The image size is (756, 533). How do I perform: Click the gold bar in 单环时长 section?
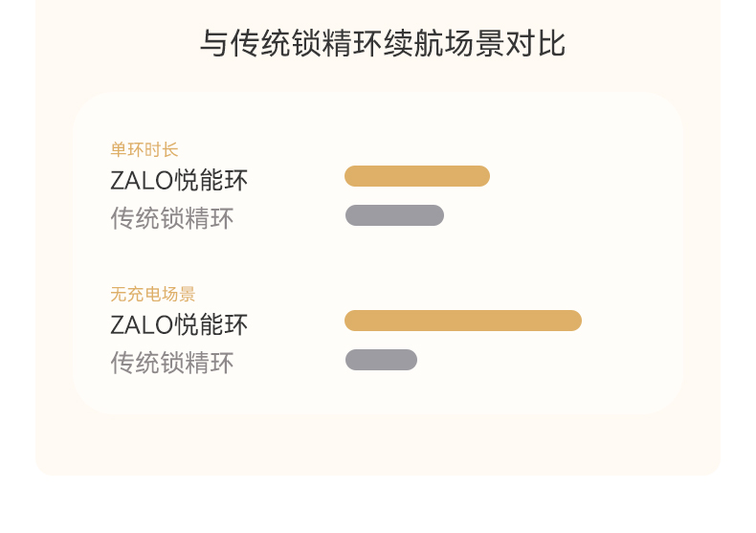point(417,176)
